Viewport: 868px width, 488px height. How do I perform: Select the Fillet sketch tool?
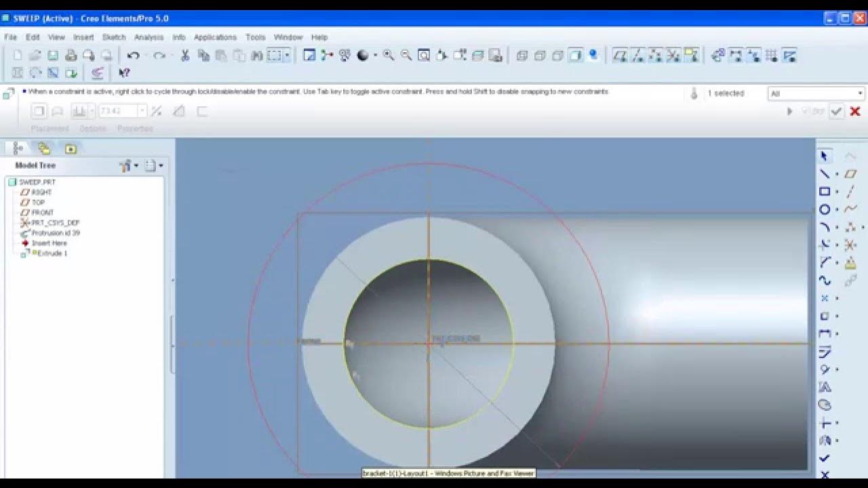pyautogui.click(x=825, y=263)
